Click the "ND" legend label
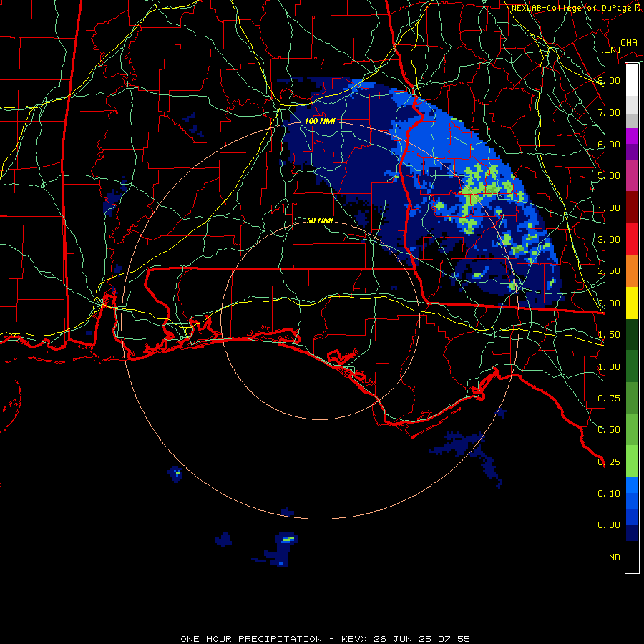644x644 pixels. 615,557
